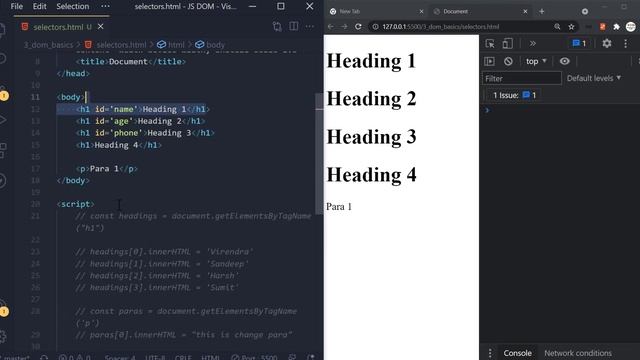The width and height of the screenshot is (640, 360).
Task: Clear the console
Action: [x=508, y=61]
